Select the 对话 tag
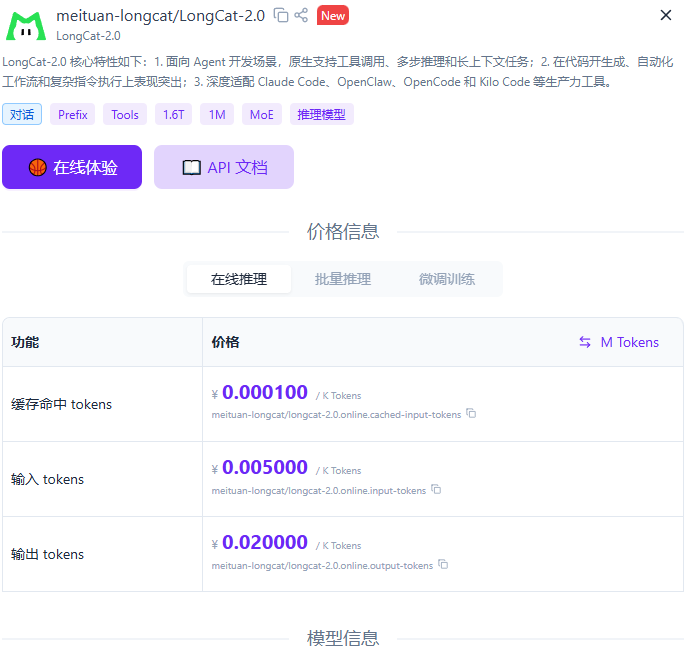The image size is (687, 646). pyautogui.click(x=22, y=114)
